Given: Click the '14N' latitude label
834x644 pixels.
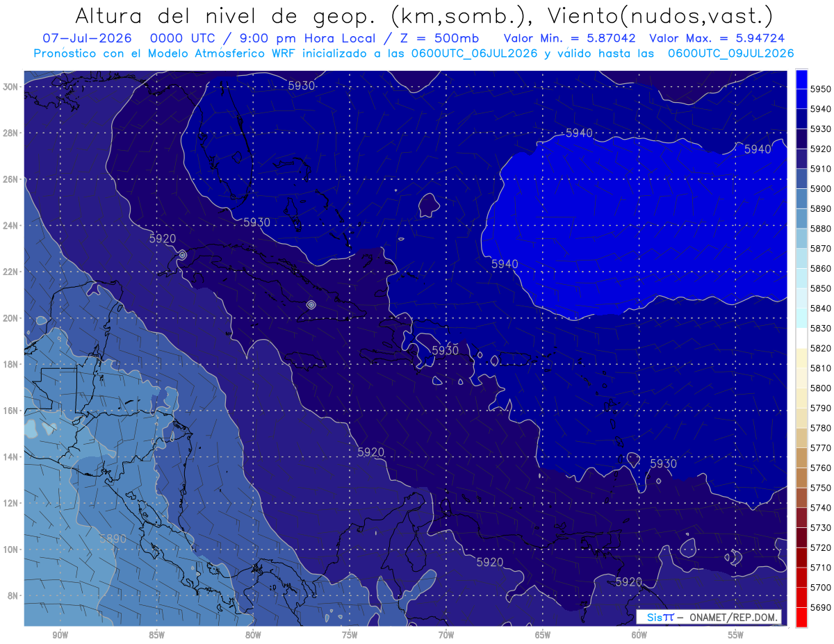Looking at the screenshot, I should pos(11,456).
